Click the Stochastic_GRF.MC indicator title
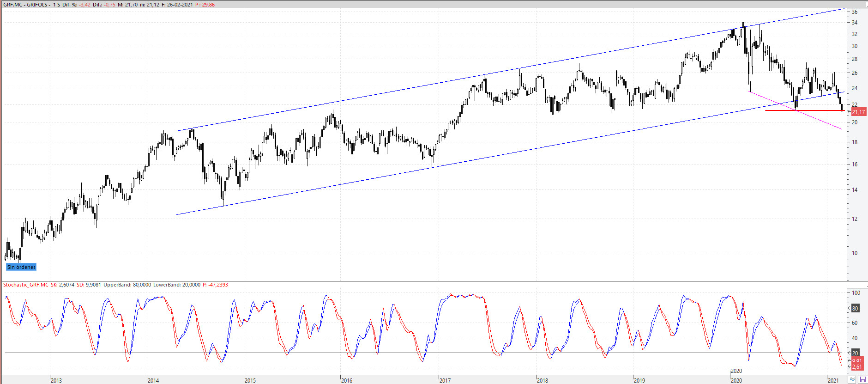This screenshot has width=868, height=384. pos(26,285)
